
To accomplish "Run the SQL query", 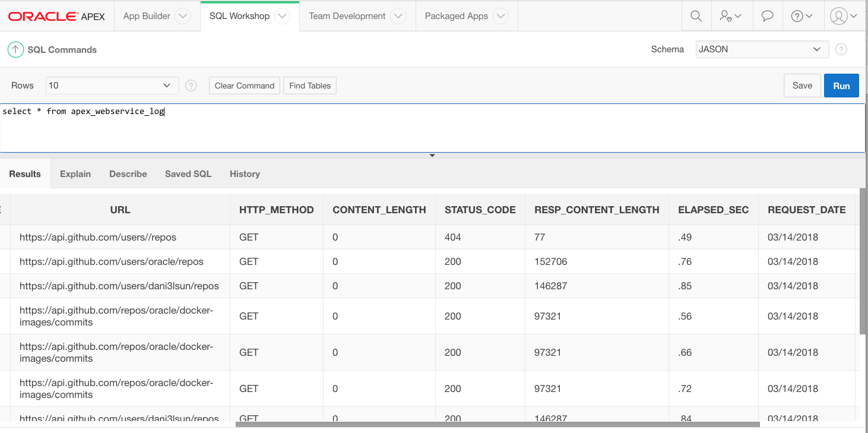I will tap(841, 85).
